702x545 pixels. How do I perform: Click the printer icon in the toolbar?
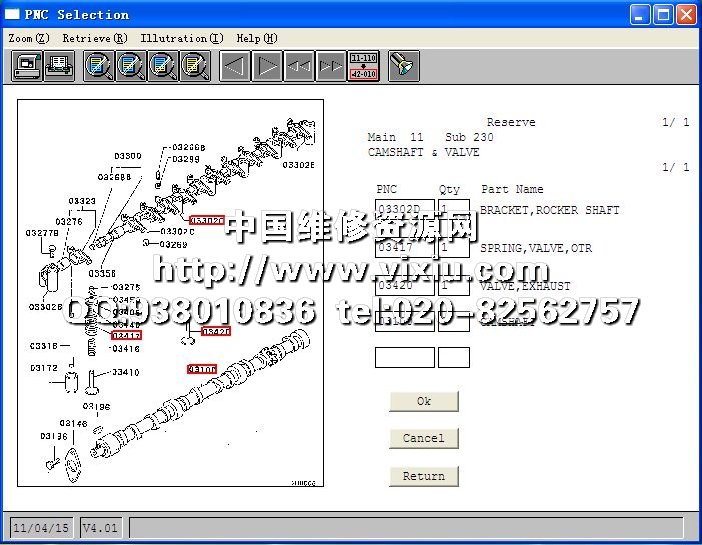click(58, 67)
